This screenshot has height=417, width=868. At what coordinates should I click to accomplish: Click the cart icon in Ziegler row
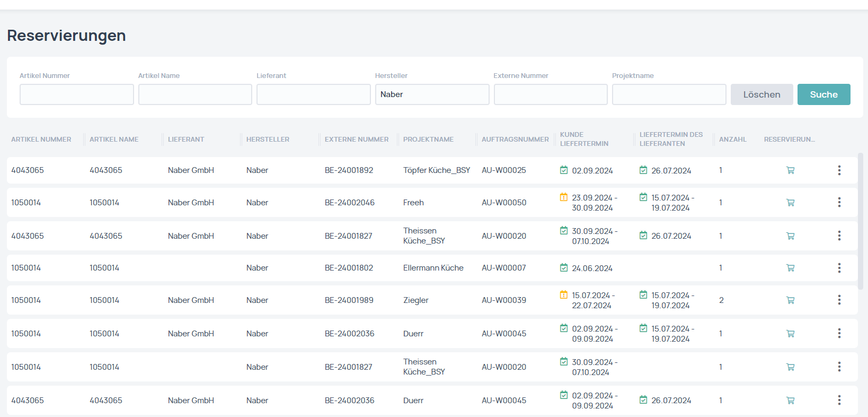[x=790, y=300]
